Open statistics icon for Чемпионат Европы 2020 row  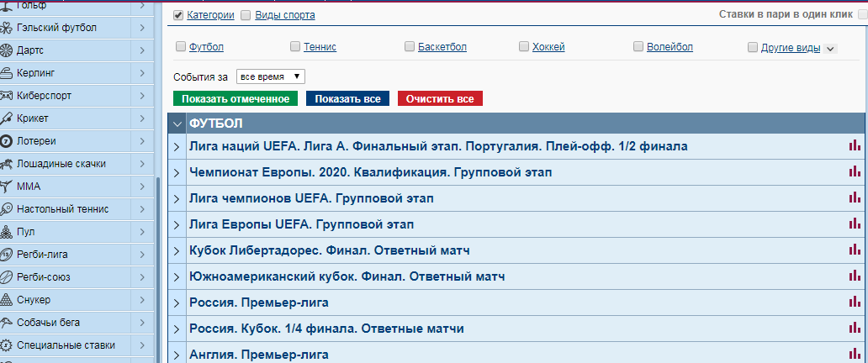(x=855, y=171)
